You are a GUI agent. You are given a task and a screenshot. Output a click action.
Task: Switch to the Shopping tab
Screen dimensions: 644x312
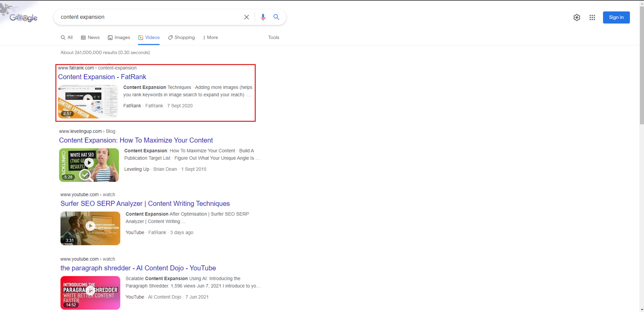click(x=181, y=38)
